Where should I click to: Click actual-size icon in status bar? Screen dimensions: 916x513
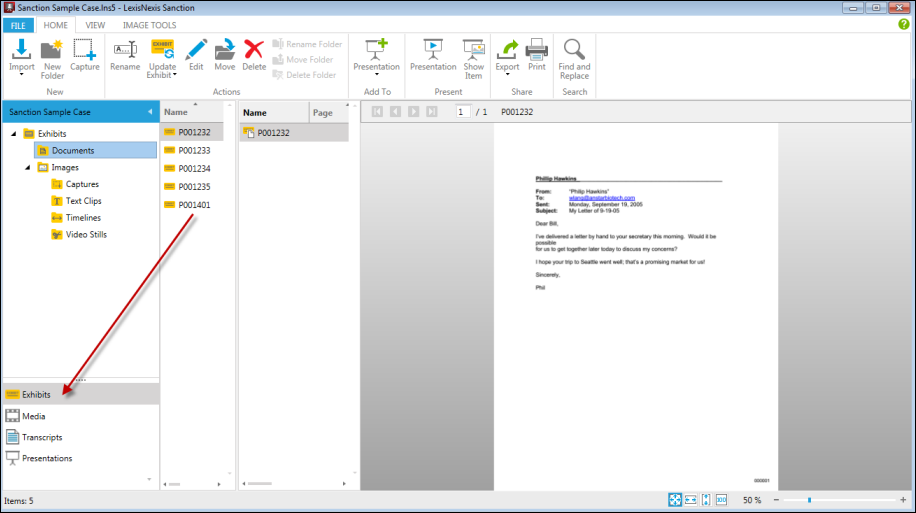click(x=721, y=500)
